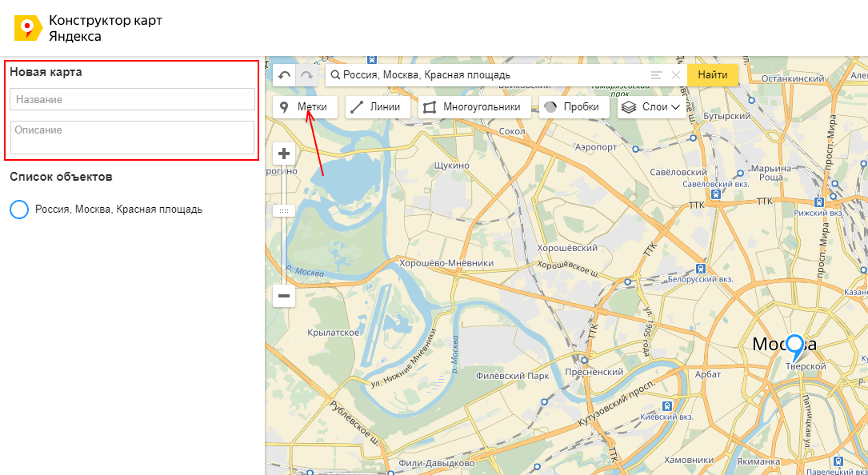The width and height of the screenshot is (868, 475).
Task: Click the undo arrow button
Action: click(x=285, y=75)
